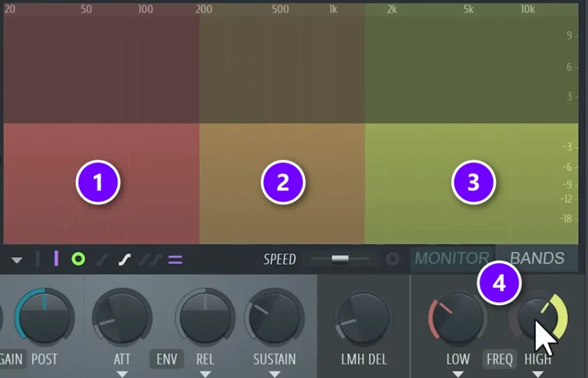
Task: Click the LMH DEL label
Action: point(363,359)
